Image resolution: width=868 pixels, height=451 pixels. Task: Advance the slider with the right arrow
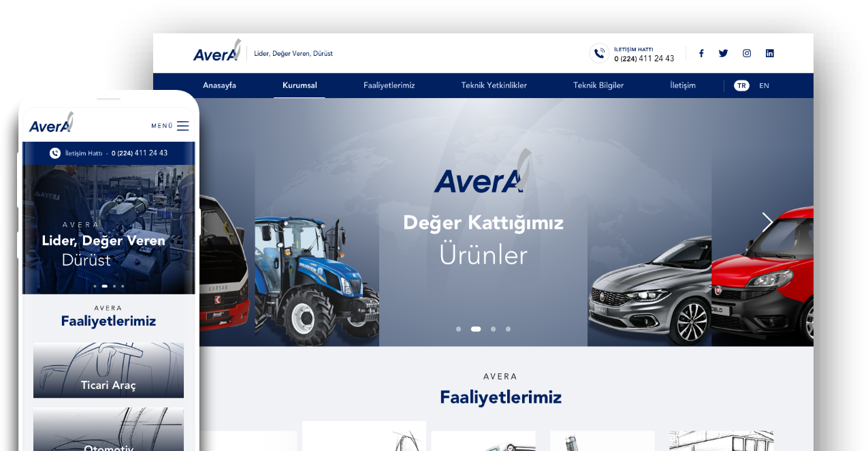[x=767, y=222]
